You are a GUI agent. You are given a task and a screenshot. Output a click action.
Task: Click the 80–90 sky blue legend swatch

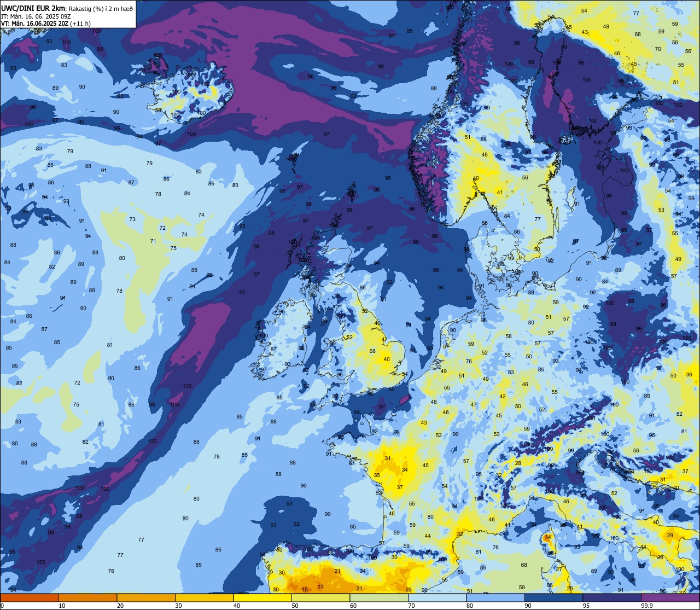pyautogui.click(x=495, y=597)
